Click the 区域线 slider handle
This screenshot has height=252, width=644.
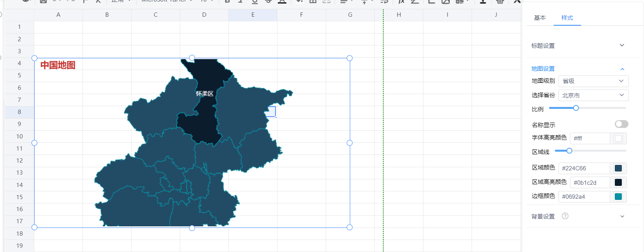pos(569,151)
